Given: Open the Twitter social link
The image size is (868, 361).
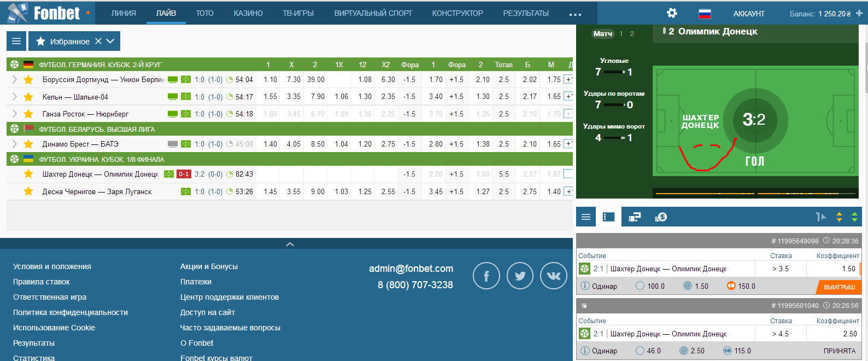Looking at the screenshot, I should click(x=520, y=276).
